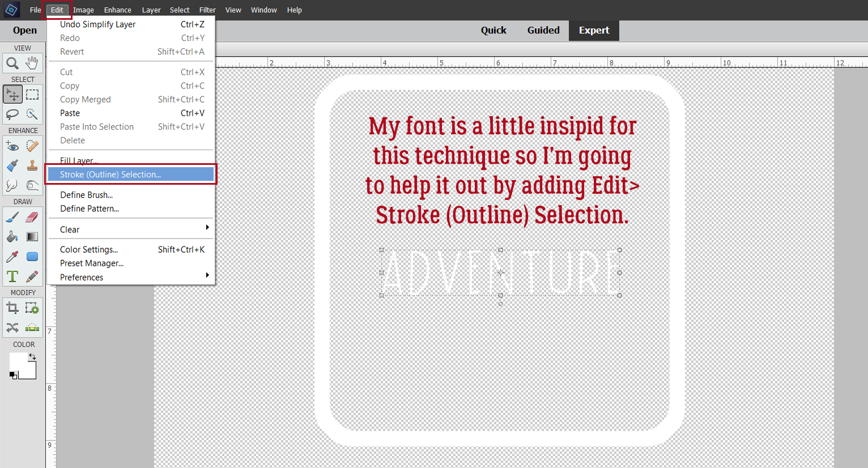Expand the Preferences submenu
Image resolution: width=868 pixels, height=468 pixels.
pos(131,277)
